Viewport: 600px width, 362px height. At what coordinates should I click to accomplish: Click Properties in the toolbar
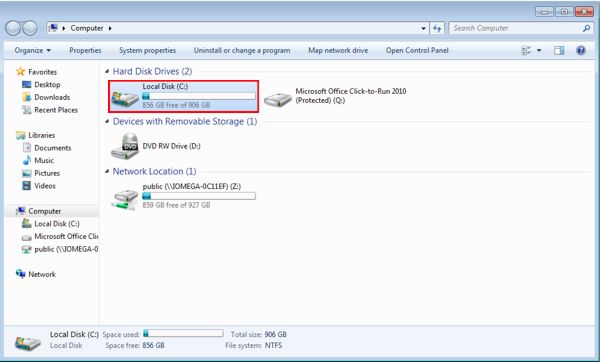coord(85,51)
